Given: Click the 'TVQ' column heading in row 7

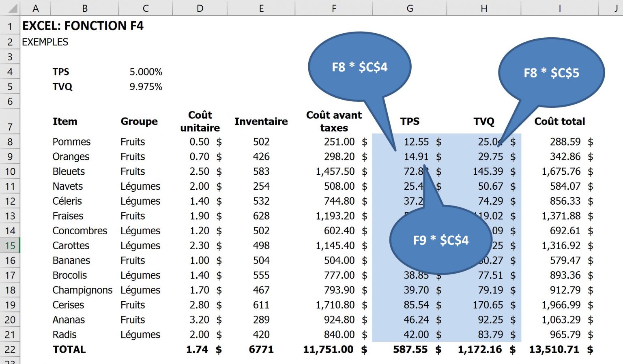Looking at the screenshot, I should pyautogui.click(x=484, y=121).
